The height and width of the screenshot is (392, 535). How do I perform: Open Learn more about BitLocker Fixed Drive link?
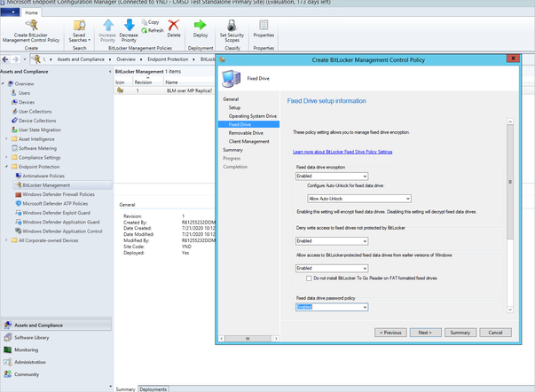click(342, 152)
